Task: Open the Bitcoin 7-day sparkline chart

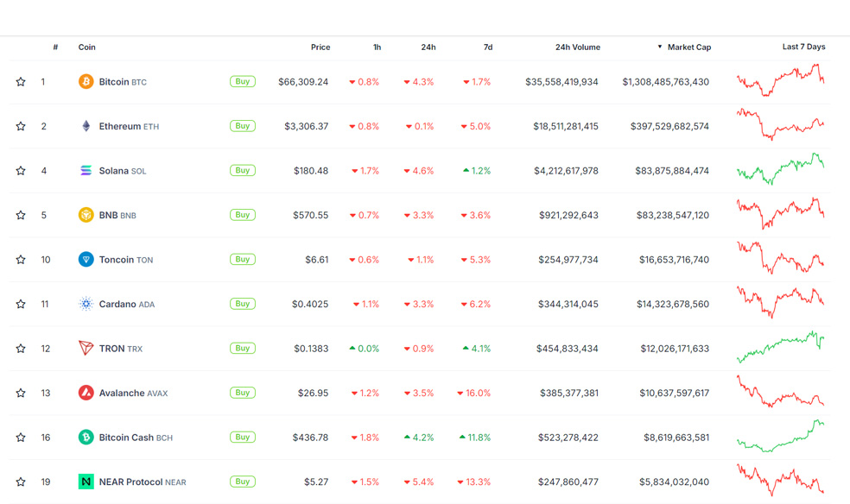Action: click(x=781, y=80)
